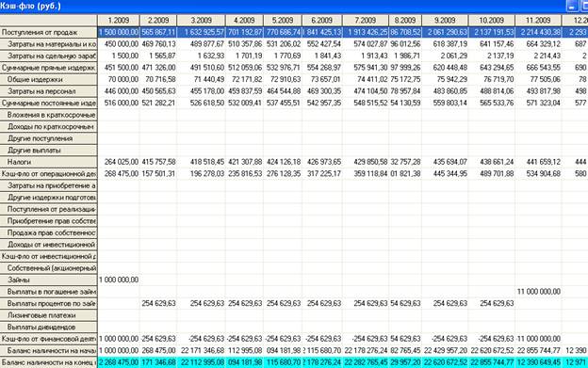588x368 pixels.
Task: Select tax cell 264 025,00
Action: point(119,162)
